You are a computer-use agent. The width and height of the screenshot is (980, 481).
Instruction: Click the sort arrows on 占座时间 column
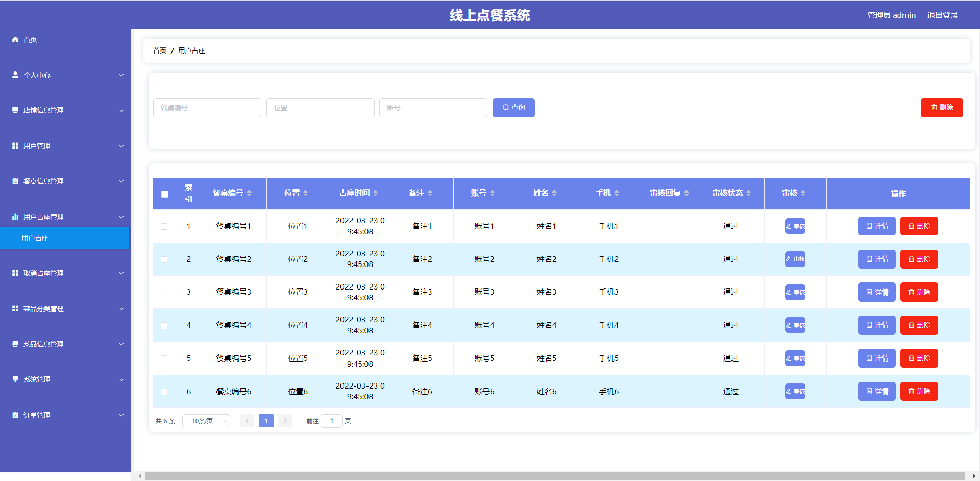coord(375,193)
